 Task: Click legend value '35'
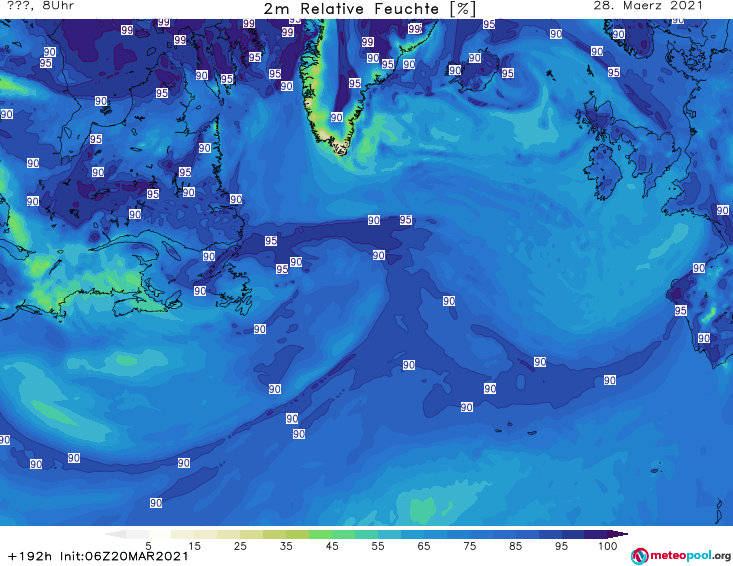point(286,546)
